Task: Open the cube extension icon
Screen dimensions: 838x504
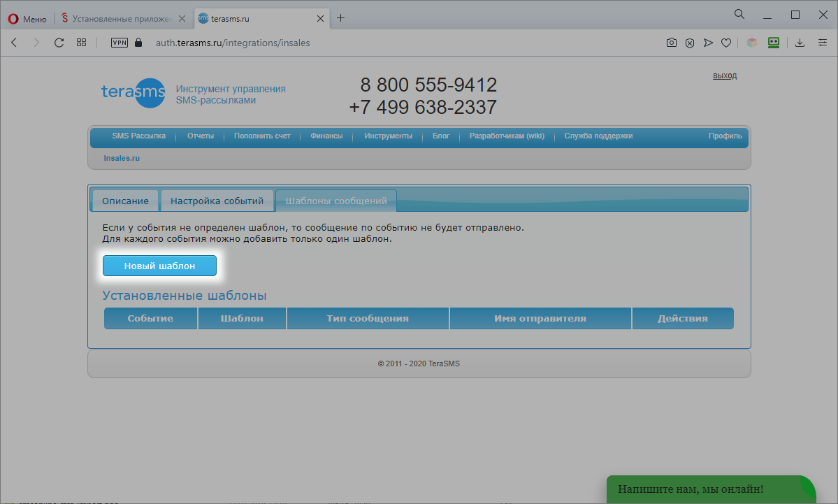Action: coord(752,43)
